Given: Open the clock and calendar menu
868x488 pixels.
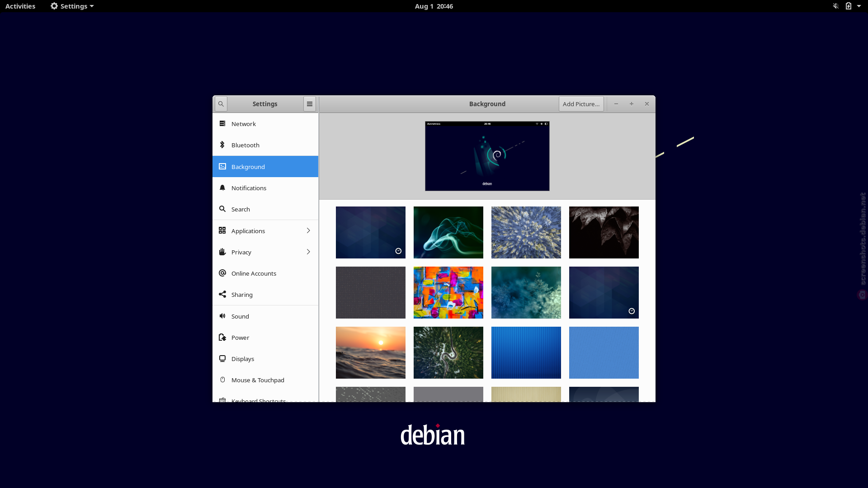Looking at the screenshot, I should point(434,6).
